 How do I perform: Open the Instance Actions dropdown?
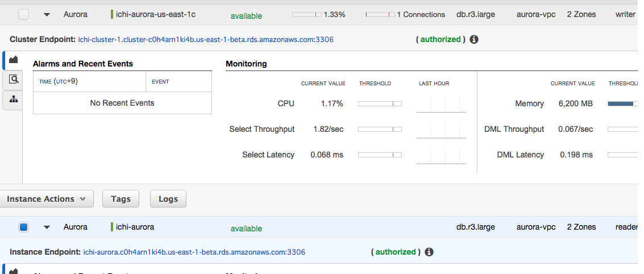pos(47,199)
